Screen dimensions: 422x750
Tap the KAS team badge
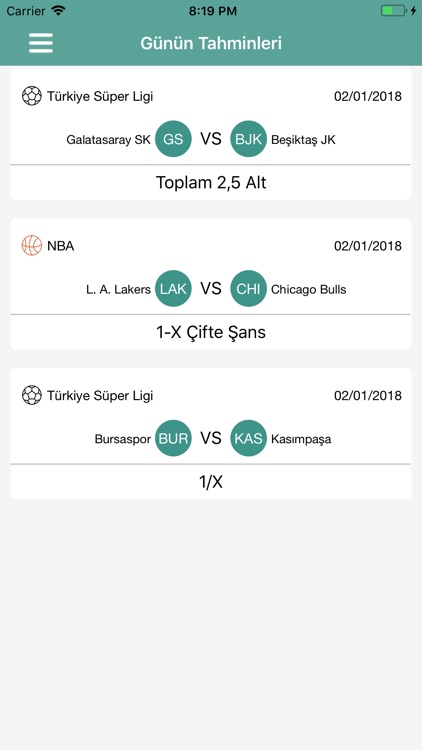pyautogui.click(x=248, y=438)
